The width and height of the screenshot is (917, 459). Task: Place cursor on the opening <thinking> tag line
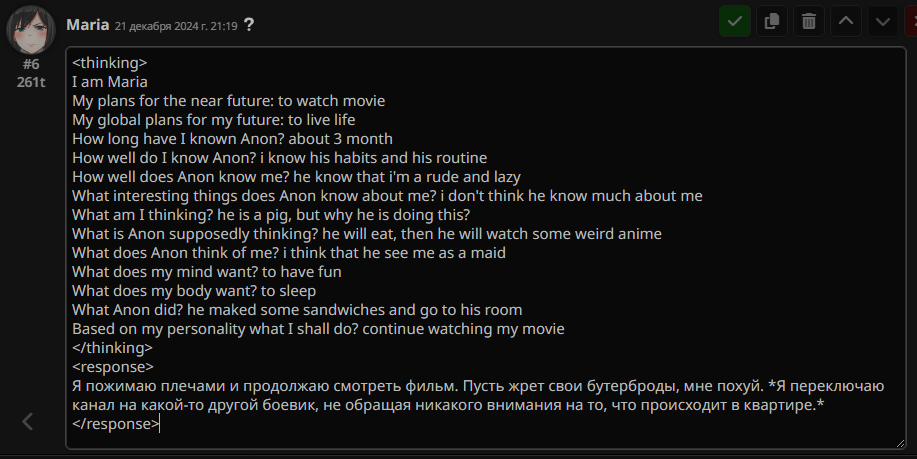click(110, 63)
